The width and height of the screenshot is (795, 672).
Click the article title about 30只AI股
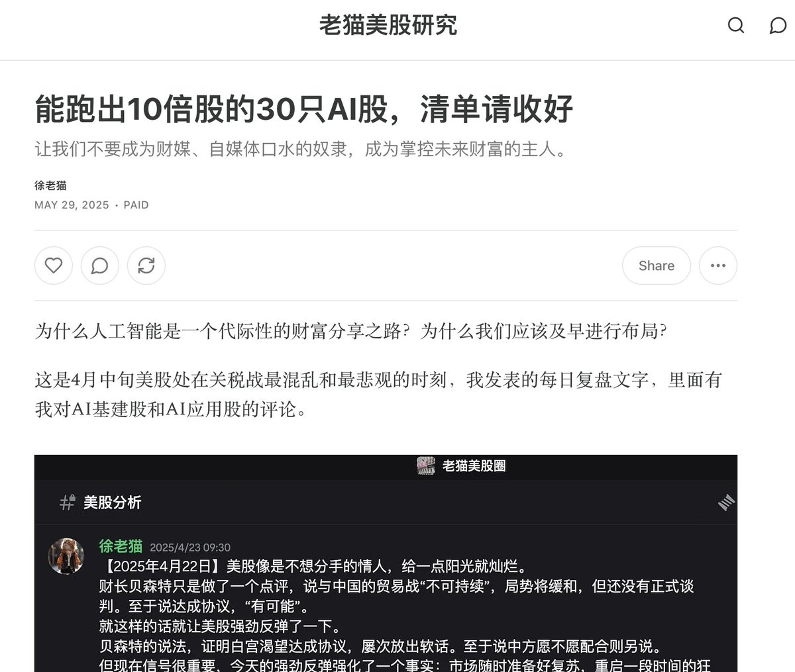pyautogui.click(x=304, y=109)
